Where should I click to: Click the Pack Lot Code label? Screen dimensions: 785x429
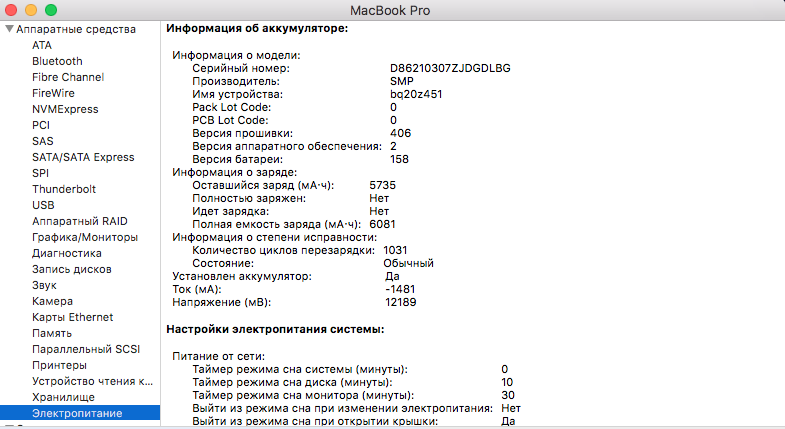pyautogui.click(x=231, y=107)
